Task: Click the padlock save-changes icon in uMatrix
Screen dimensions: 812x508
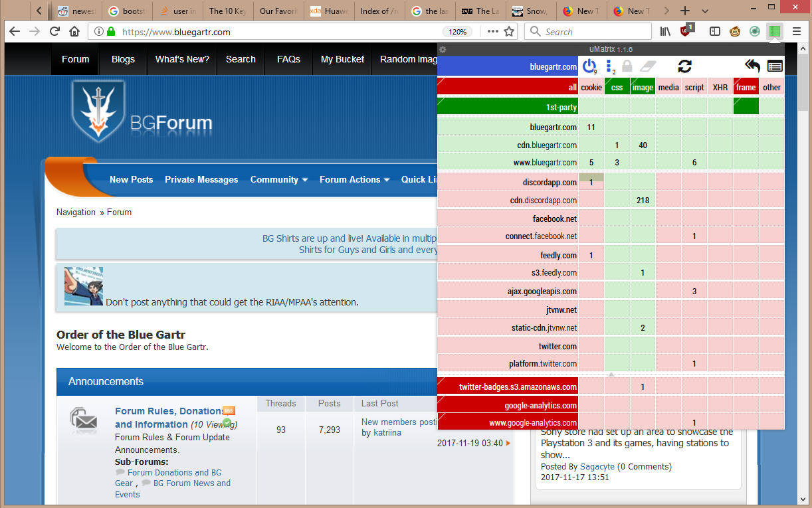Action: click(627, 66)
